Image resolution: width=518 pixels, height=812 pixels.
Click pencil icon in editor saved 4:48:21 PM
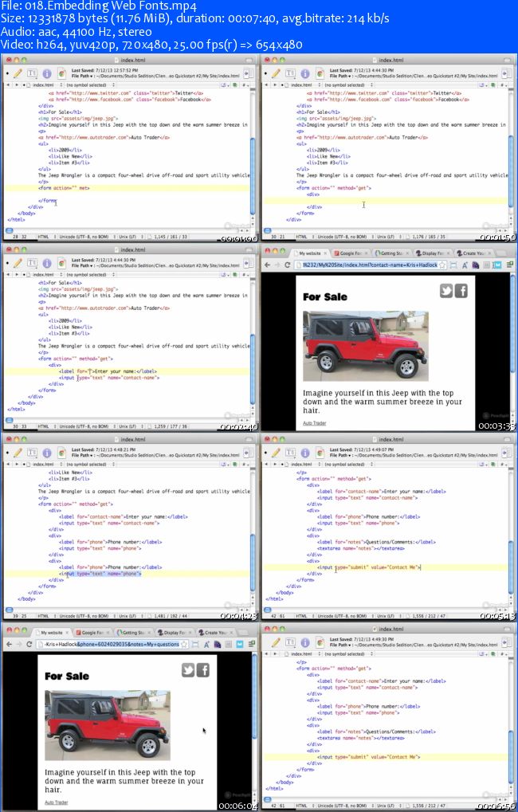coord(18,453)
